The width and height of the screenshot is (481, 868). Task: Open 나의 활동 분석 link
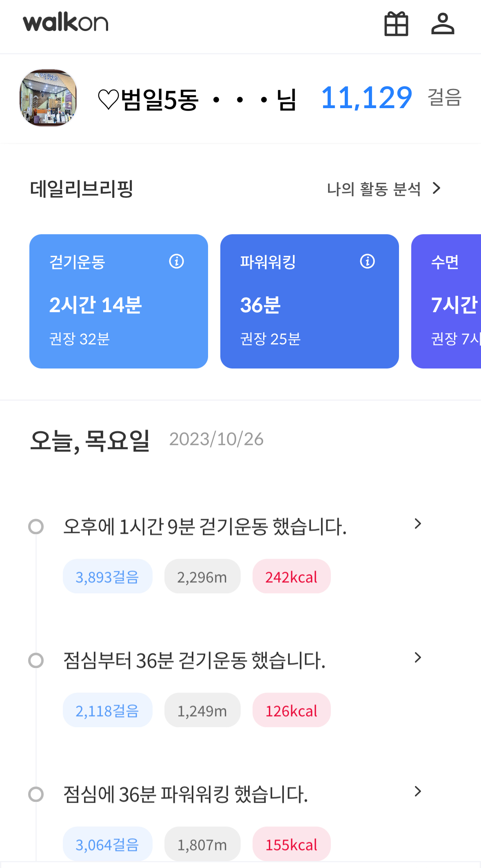coord(383,189)
